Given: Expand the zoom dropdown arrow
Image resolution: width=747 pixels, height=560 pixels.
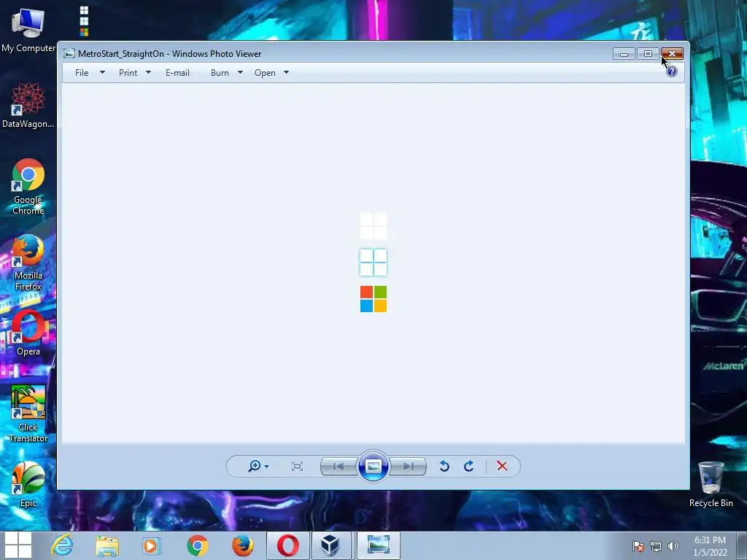Looking at the screenshot, I should (x=267, y=466).
